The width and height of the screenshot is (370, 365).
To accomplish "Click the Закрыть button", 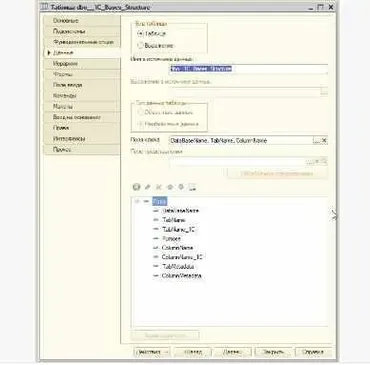I will (x=273, y=352).
